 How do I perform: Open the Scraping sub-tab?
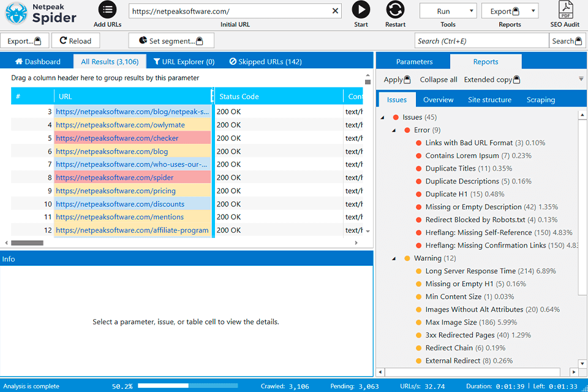541,100
